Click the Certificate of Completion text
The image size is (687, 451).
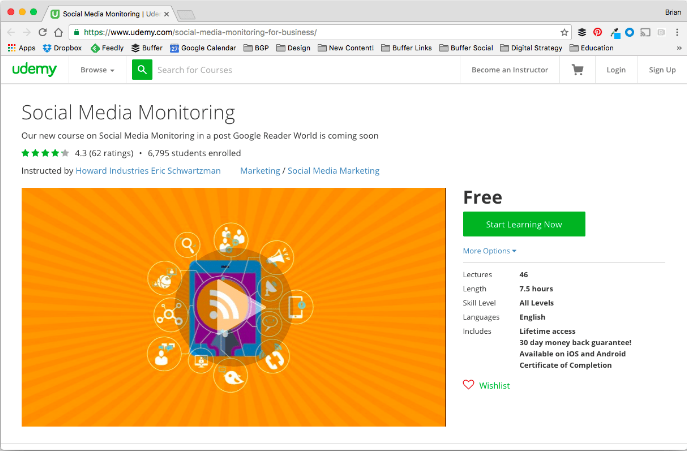tap(565, 365)
